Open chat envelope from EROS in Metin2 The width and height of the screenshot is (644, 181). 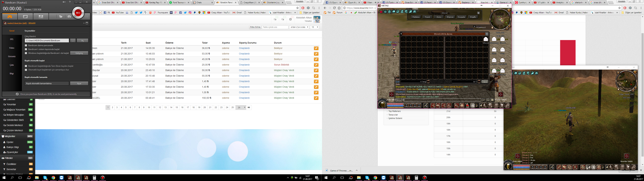pos(494,50)
